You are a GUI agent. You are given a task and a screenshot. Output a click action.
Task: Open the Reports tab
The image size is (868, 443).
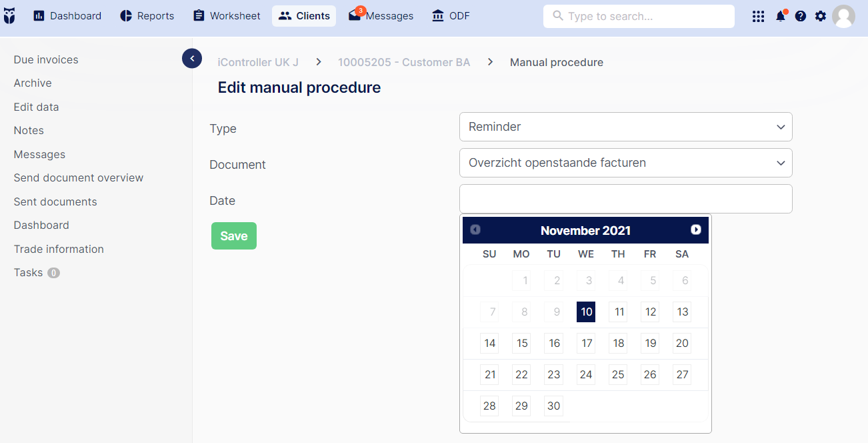(147, 16)
